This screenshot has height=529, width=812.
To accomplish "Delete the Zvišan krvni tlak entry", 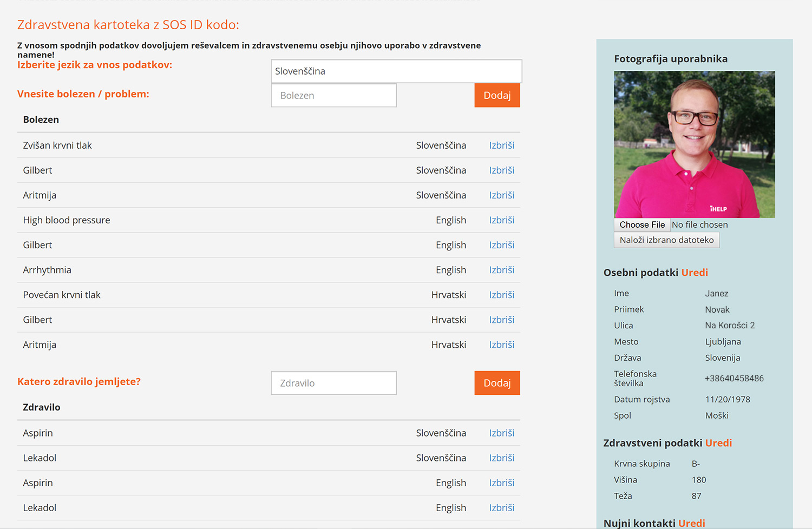I will (x=501, y=146).
